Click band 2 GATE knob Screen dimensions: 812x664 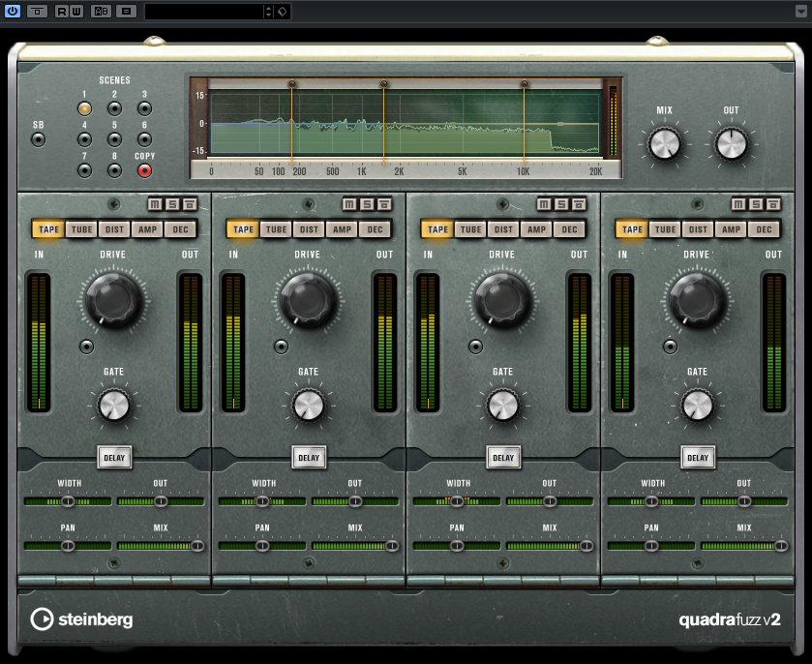[308, 405]
